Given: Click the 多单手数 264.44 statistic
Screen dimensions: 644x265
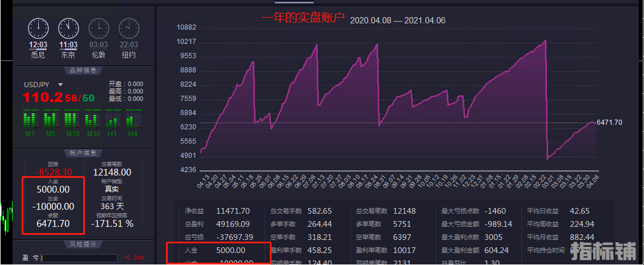Looking at the screenshot, I should [x=301, y=225].
